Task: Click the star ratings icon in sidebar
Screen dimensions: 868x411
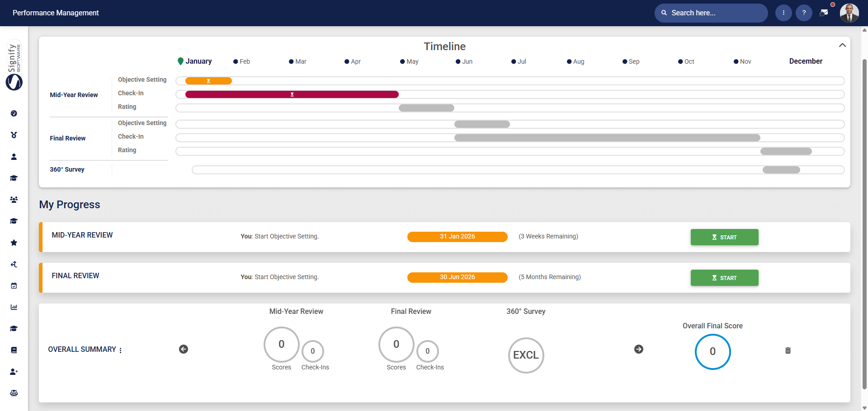Action: tap(14, 243)
